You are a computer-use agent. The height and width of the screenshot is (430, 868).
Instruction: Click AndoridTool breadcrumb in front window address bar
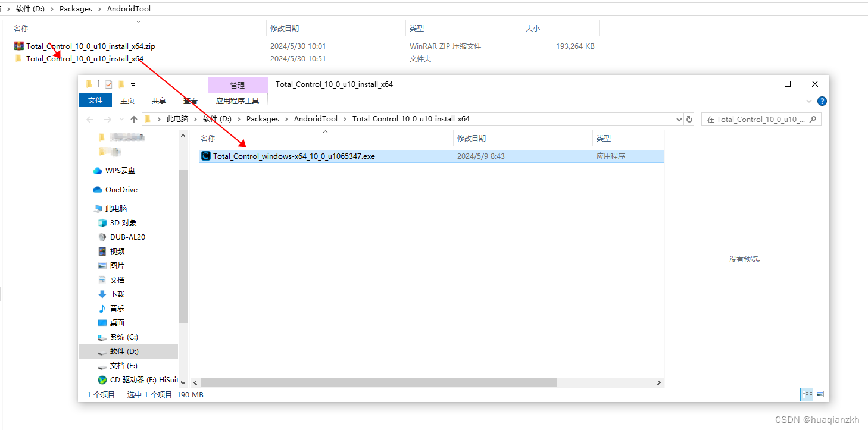tap(316, 119)
